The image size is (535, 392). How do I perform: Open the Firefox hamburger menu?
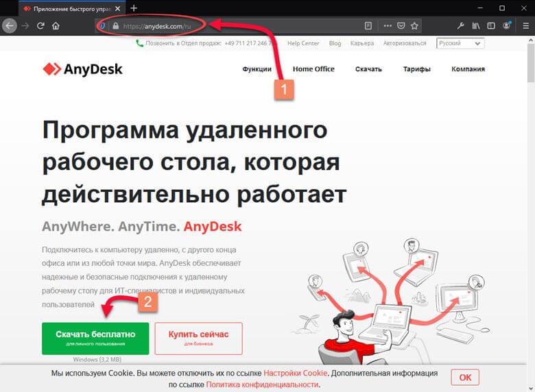(526, 26)
